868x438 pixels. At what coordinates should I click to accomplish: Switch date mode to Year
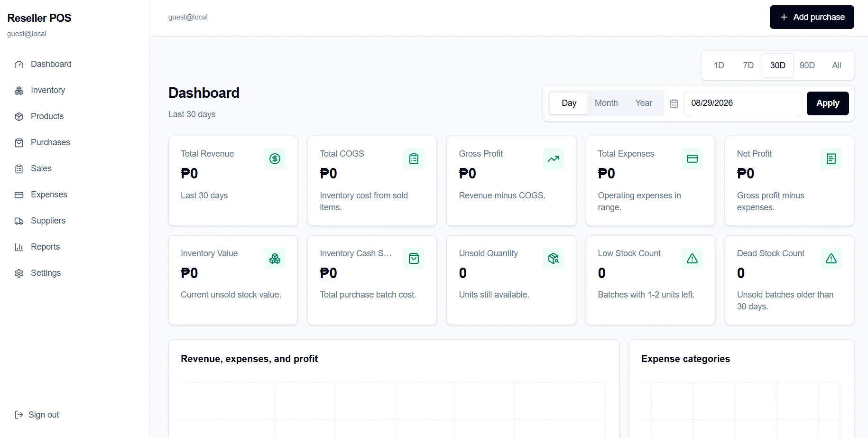(644, 103)
